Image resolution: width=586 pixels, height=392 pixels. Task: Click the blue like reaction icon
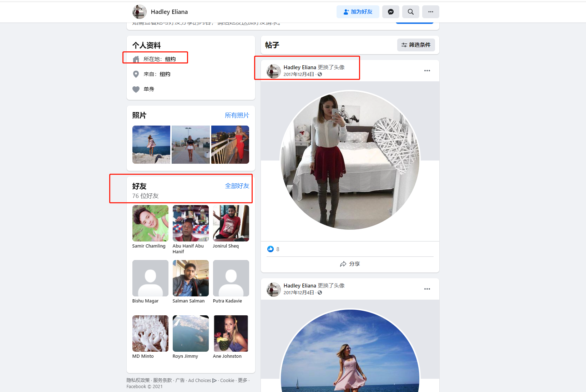coord(271,249)
